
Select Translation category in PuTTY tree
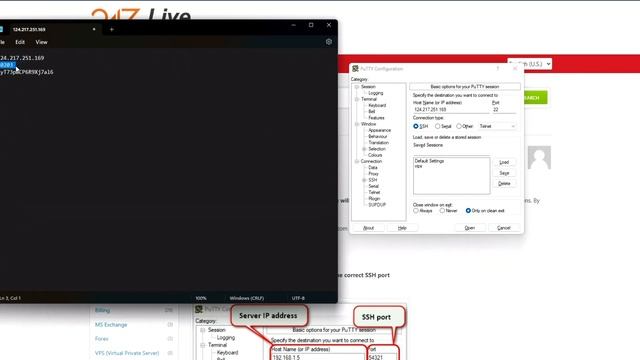(378, 142)
